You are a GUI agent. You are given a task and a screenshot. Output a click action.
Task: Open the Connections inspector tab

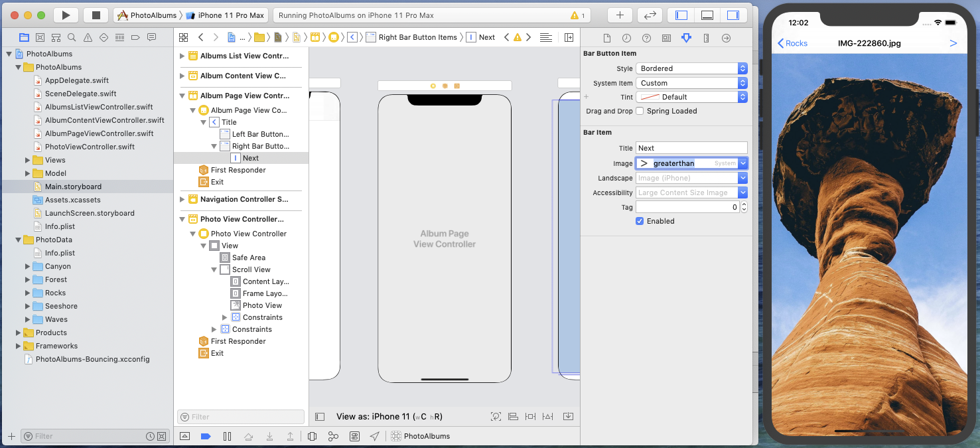726,38
